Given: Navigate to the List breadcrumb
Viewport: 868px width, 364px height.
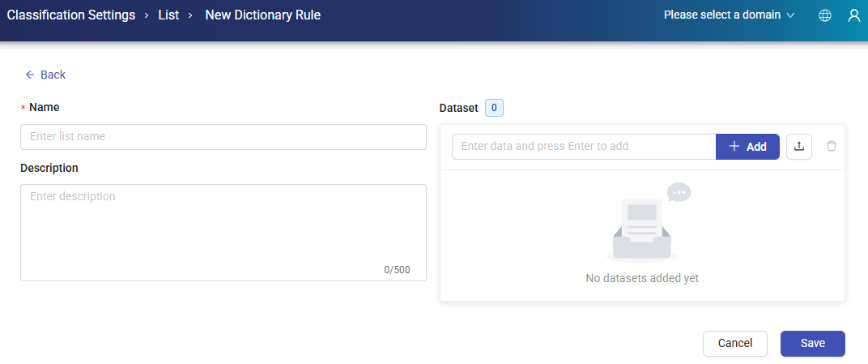Looking at the screenshot, I should [x=168, y=15].
